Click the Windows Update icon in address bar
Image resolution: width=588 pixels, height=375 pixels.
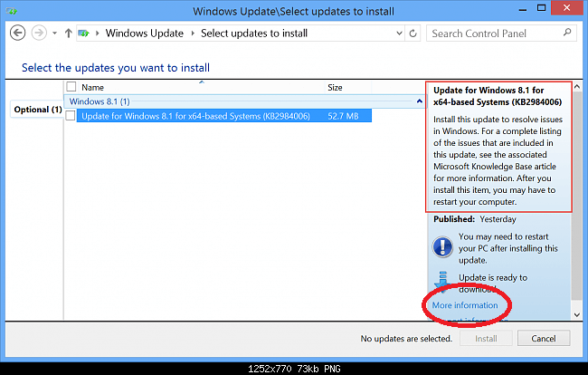point(83,34)
